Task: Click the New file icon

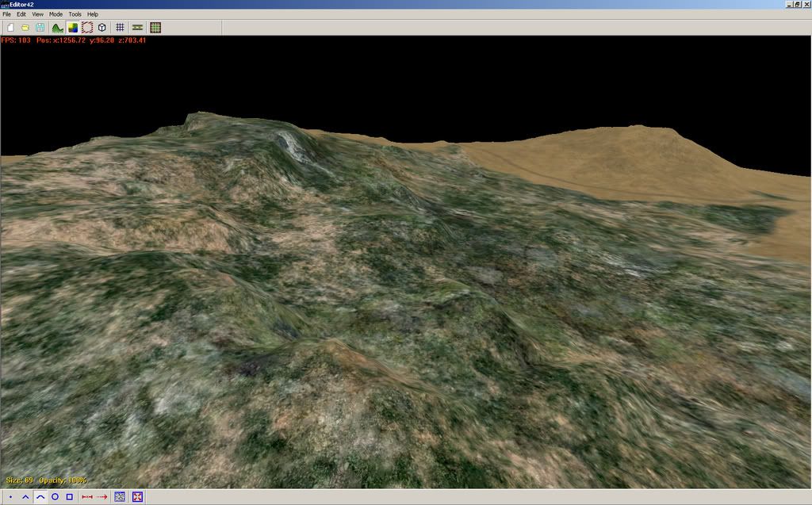Action: (11, 28)
